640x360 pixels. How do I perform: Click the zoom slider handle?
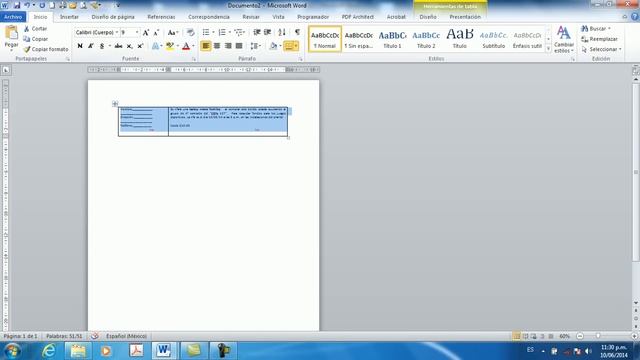598,336
